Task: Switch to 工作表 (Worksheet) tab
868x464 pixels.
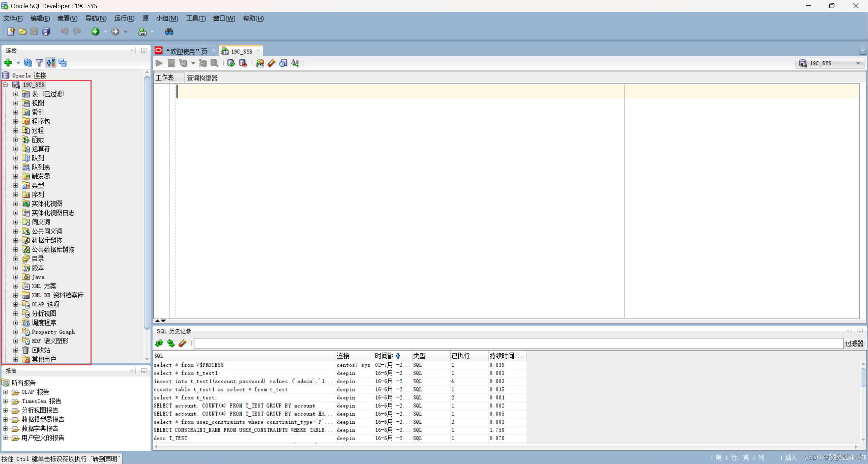Action: tap(167, 77)
